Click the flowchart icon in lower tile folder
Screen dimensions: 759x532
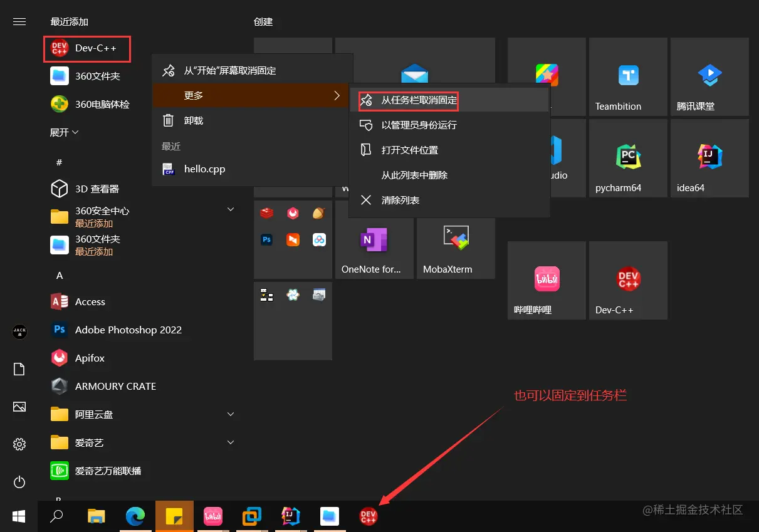[267, 295]
